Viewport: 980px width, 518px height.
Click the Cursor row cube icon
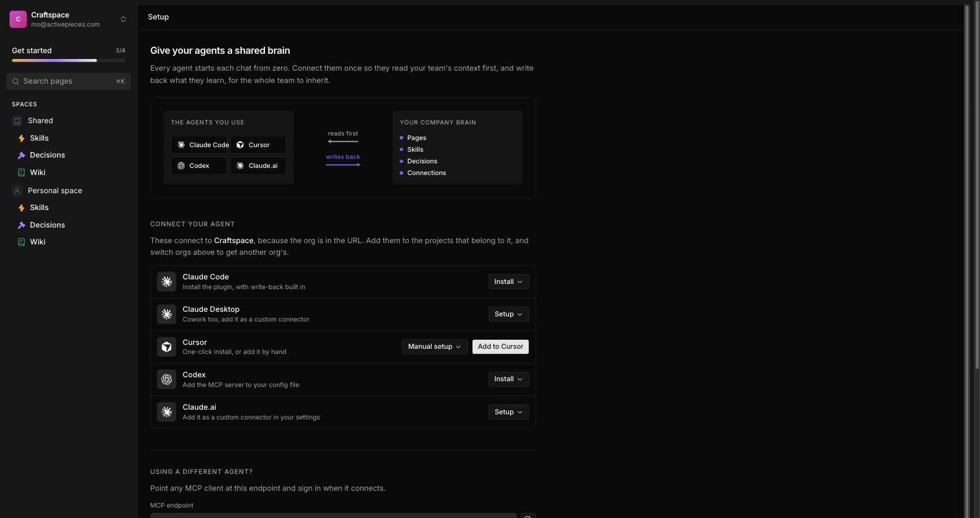(167, 347)
